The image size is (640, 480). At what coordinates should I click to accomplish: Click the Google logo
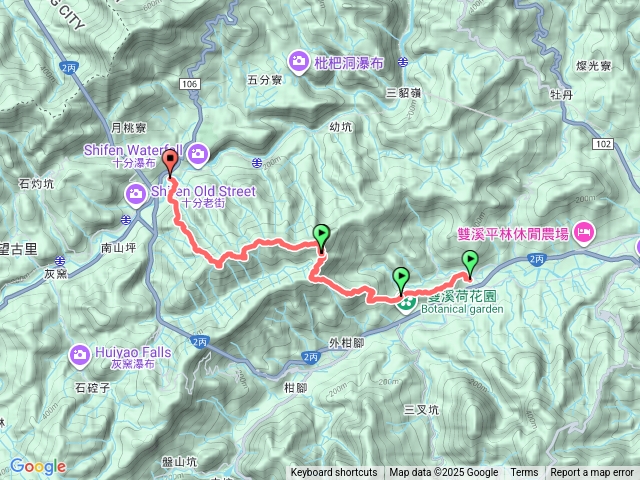click(x=38, y=466)
